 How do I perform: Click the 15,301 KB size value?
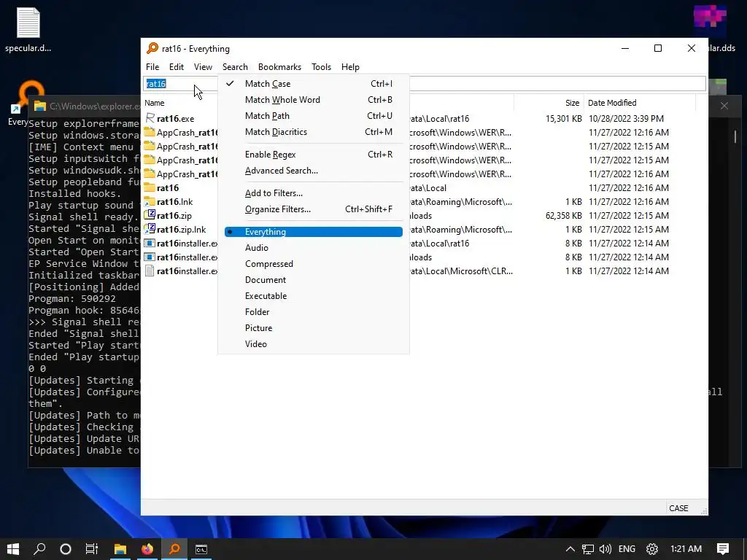click(564, 119)
